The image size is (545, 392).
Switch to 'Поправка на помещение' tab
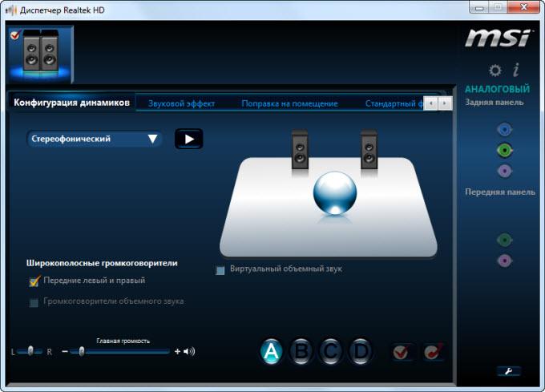click(x=289, y=103)
